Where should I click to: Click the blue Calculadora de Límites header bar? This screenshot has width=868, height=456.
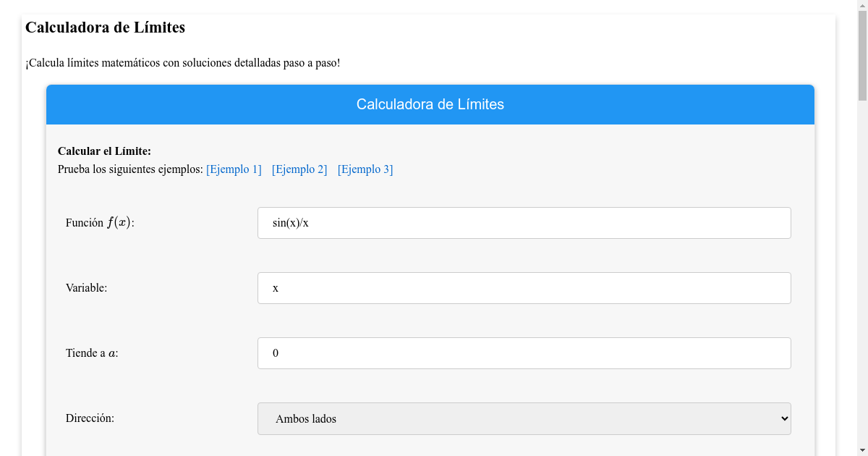430,104
